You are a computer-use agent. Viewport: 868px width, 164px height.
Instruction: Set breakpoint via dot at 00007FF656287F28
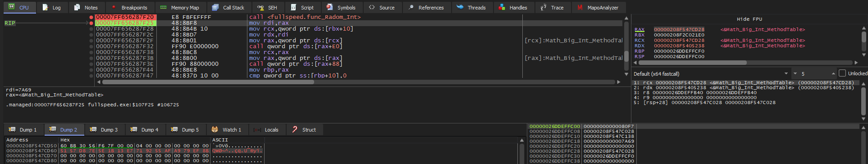click(91, 29)
